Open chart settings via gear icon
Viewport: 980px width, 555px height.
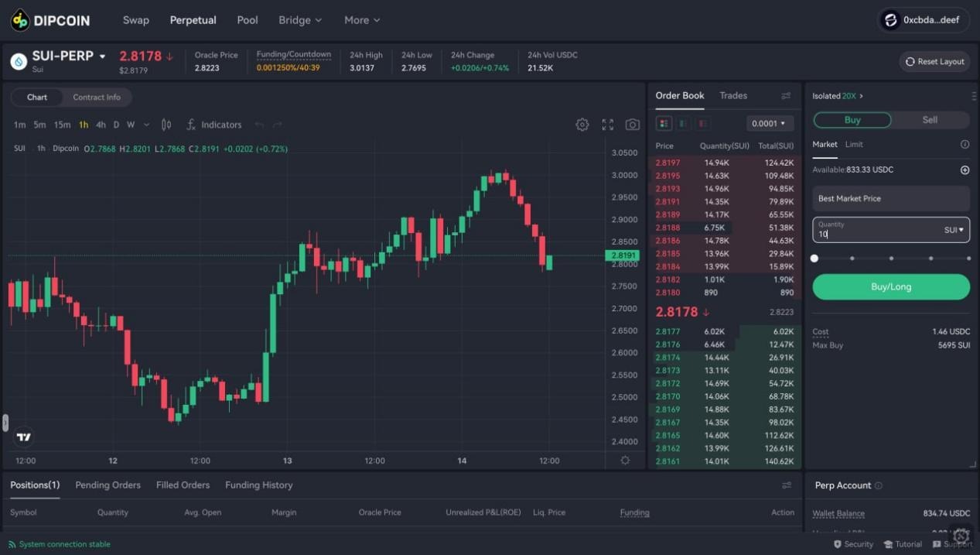[x=582, y=124]
